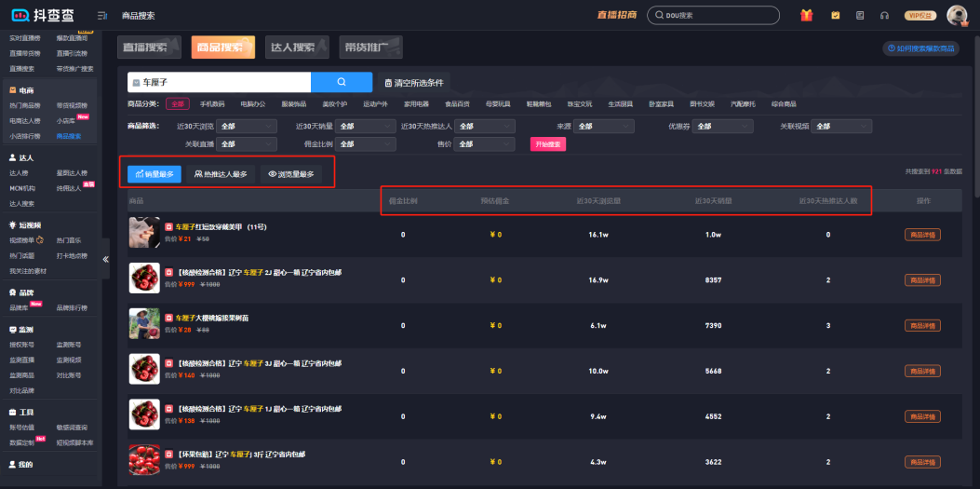
Task: Expand the 佣金比例 filter dropdown
Action: 359,144
